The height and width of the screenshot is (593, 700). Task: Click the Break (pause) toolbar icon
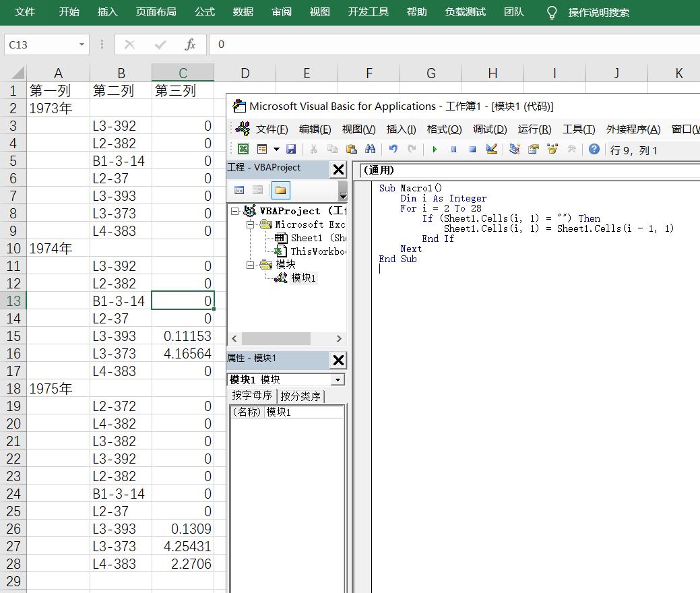[x=453, y=150]
